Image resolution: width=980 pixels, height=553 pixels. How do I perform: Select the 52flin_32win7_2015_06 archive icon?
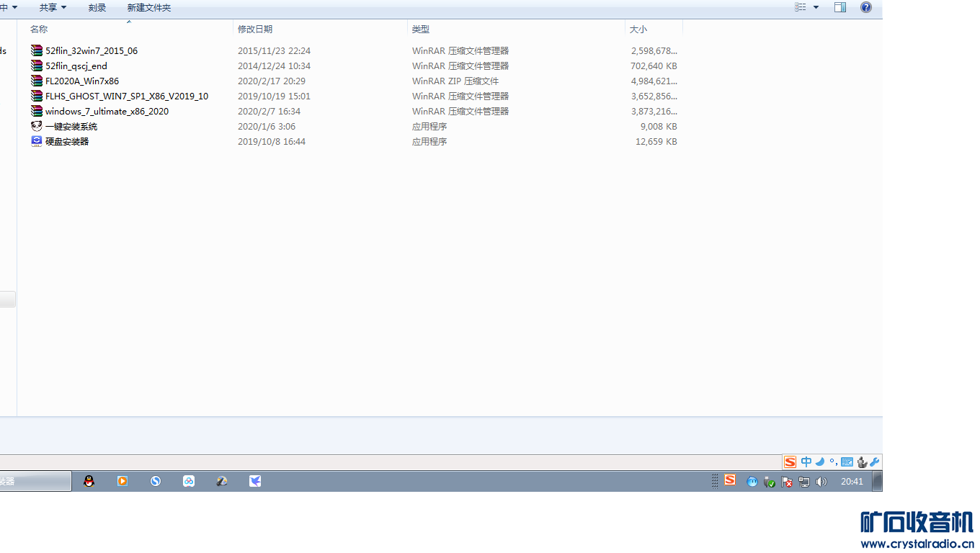click(x=37, y=50)
